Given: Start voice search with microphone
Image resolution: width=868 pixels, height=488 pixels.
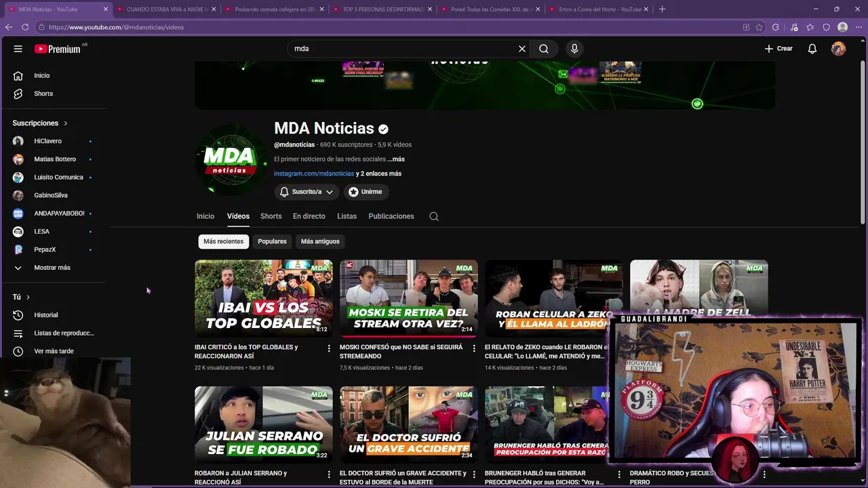Looking at the screenshot, I should (x=574, y=49).
